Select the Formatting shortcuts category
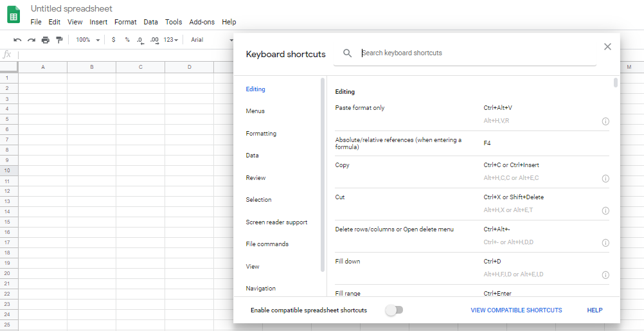644x331 pixels. tap(261, 134)
